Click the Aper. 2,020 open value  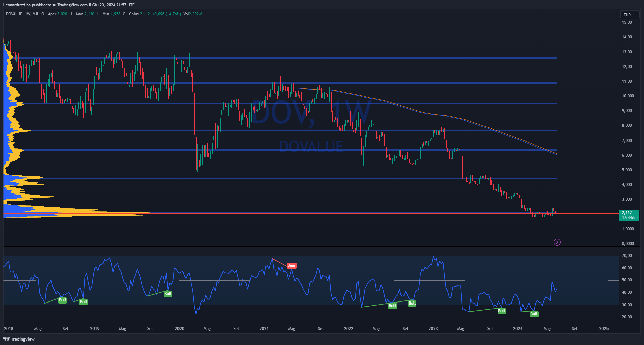tap(54, 14)
